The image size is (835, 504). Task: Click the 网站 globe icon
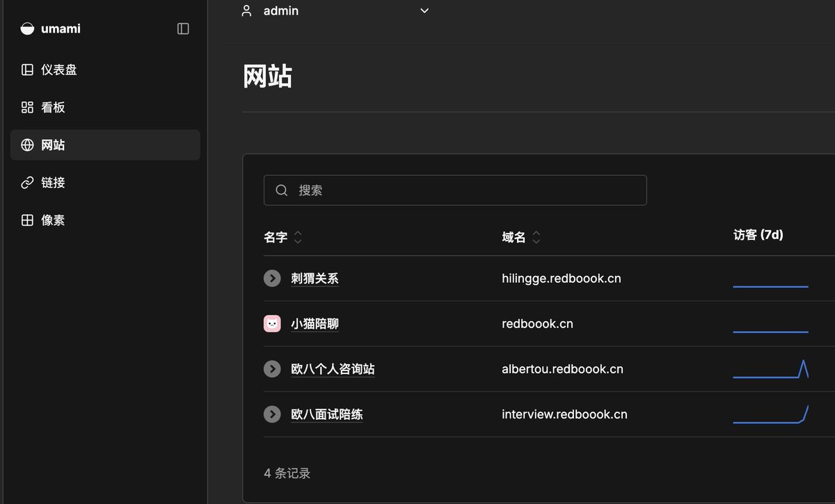[x=27, y=145]
